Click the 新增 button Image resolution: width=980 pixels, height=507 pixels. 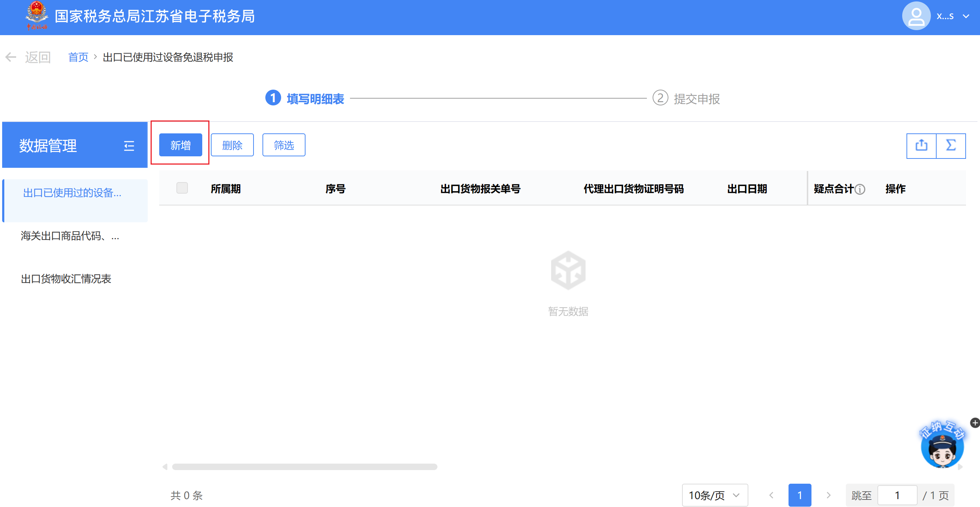tap(180, 145)
